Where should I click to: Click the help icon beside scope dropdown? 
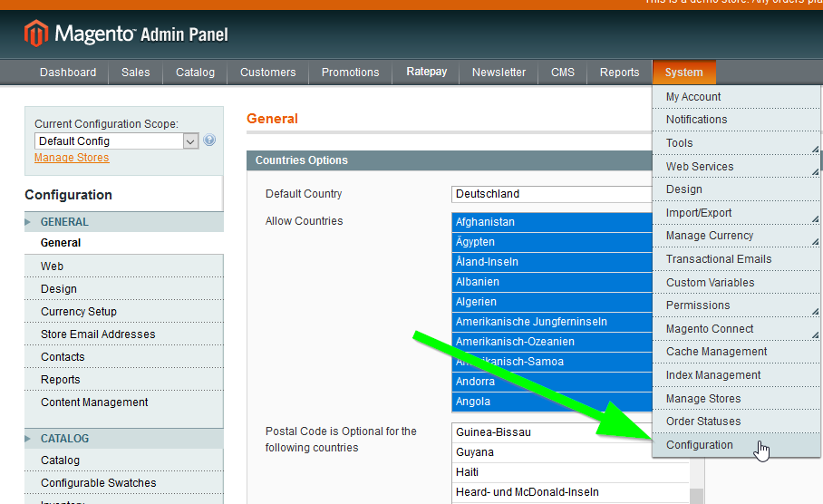tap(209, 141)
